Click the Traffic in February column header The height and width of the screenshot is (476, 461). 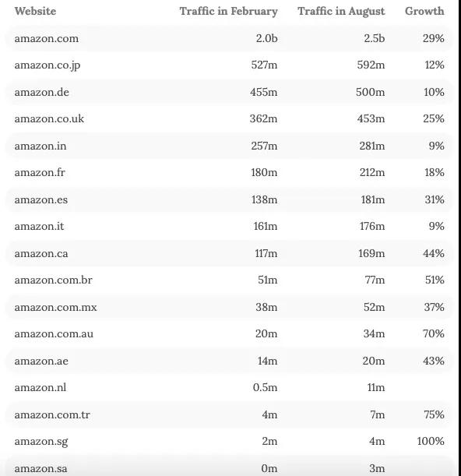coord(228,11)
